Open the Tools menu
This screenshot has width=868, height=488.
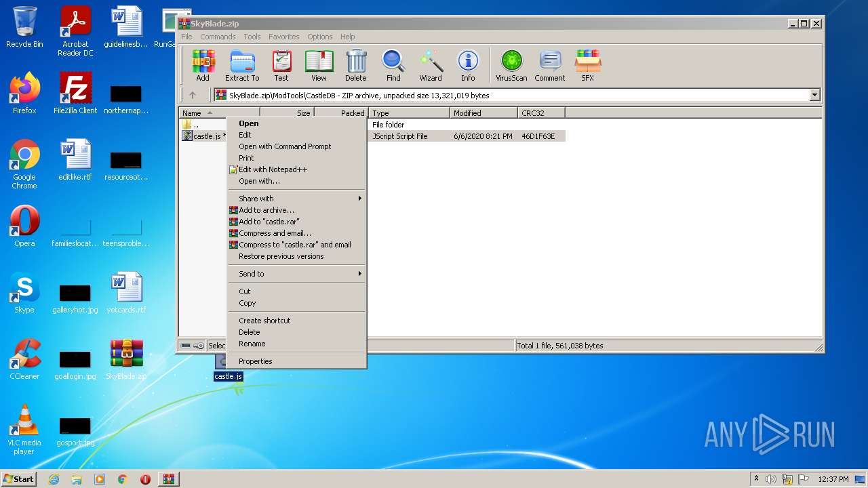point(252,37)
